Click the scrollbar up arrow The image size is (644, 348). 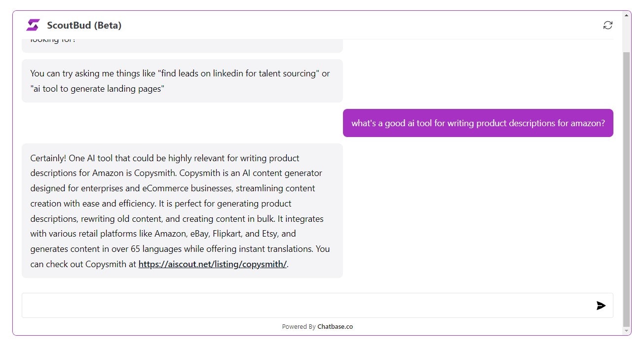pos(626,15)
